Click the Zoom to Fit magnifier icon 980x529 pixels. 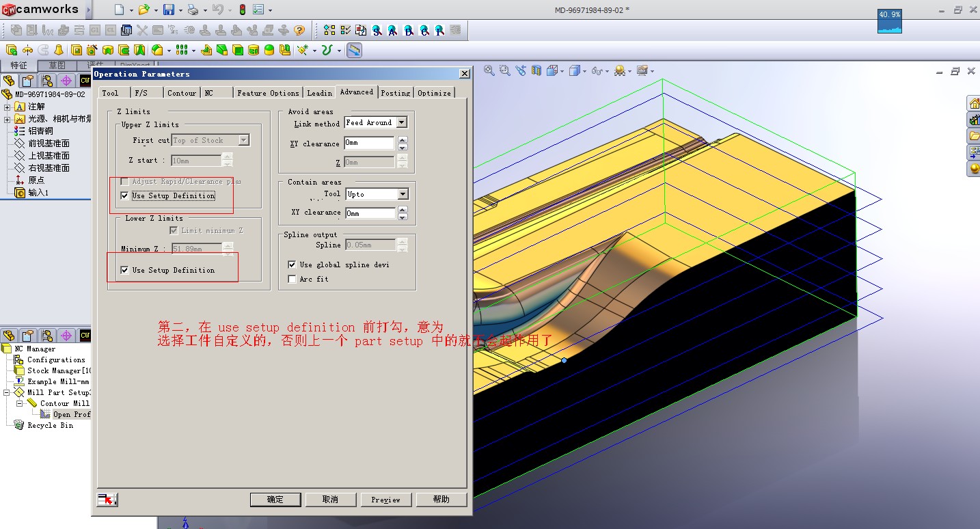[489, 70]
